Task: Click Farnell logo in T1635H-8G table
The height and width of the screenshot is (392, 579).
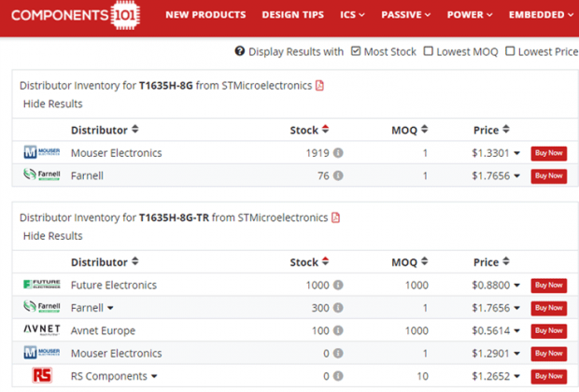Action: (42, 175)
